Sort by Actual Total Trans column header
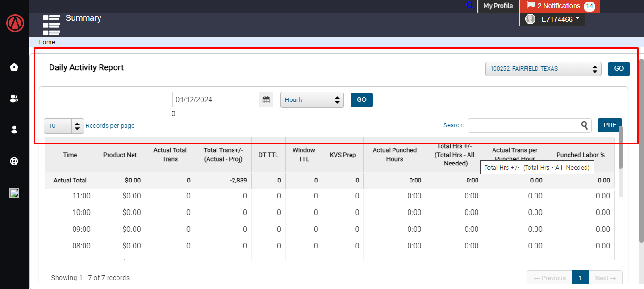This screenshot has height=289, width=644. pos(170,155)
